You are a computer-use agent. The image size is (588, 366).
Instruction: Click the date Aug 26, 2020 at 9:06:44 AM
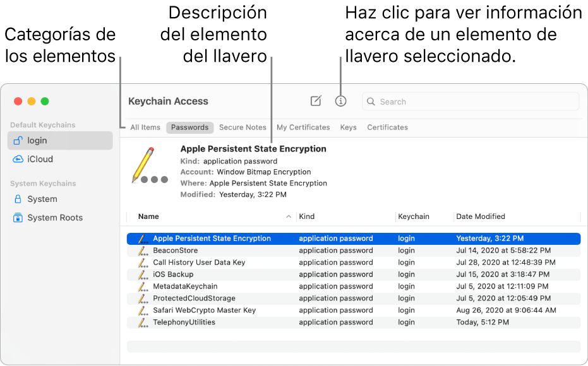click(507, 310)
